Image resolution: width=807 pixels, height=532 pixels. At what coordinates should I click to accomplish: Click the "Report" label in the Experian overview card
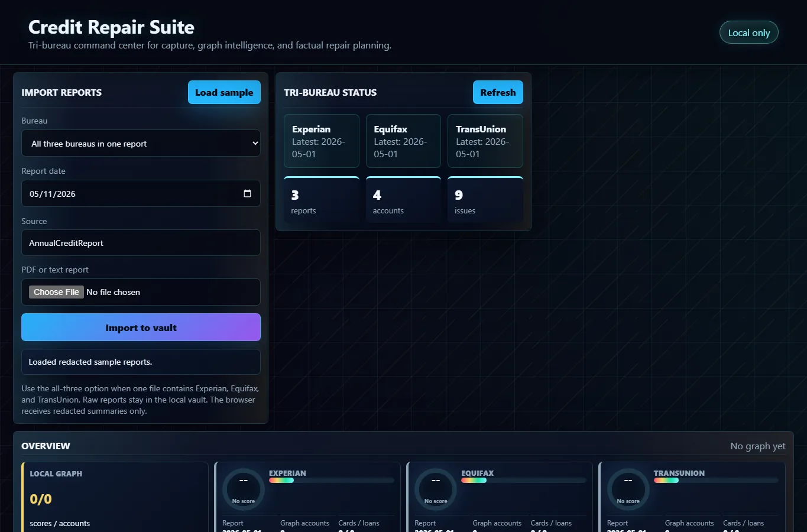[233, 523]
